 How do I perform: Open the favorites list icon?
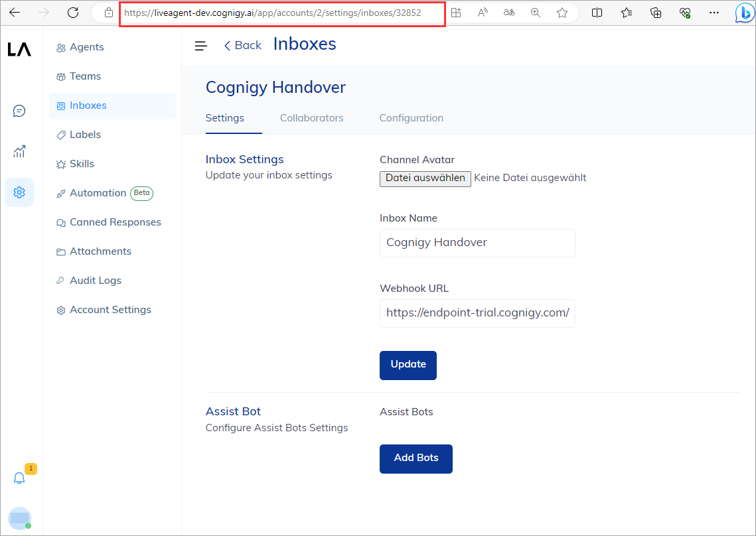coord(627,13)
